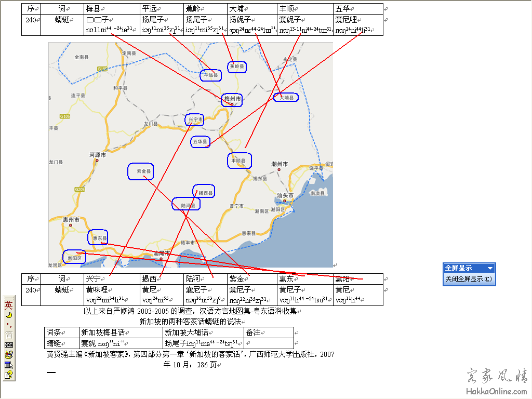Toggle the 英 Chinese/English input mode
The image size is (532, 399).
click(x=9, y=306)
